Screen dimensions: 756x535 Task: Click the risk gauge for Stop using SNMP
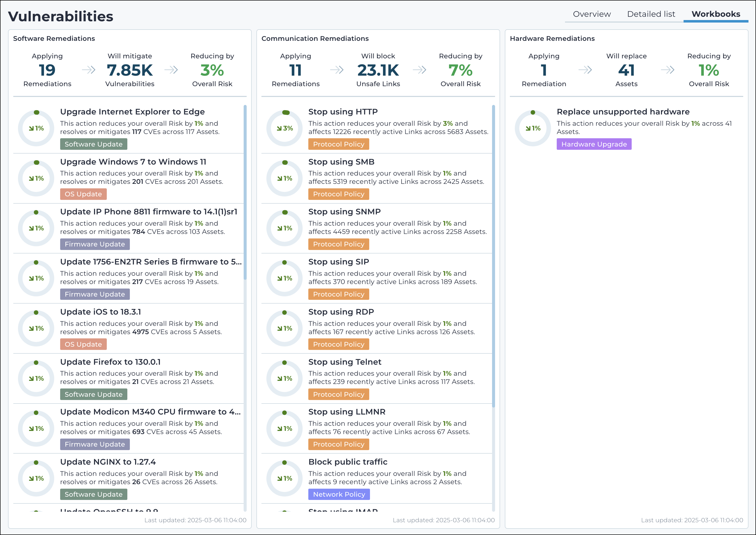(285, 228)
